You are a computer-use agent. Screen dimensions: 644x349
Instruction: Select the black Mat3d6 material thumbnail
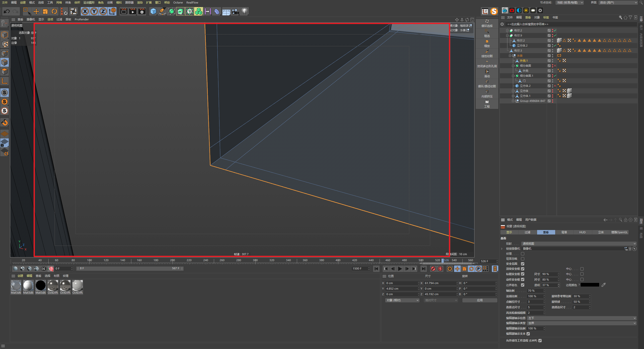[41, 285]
